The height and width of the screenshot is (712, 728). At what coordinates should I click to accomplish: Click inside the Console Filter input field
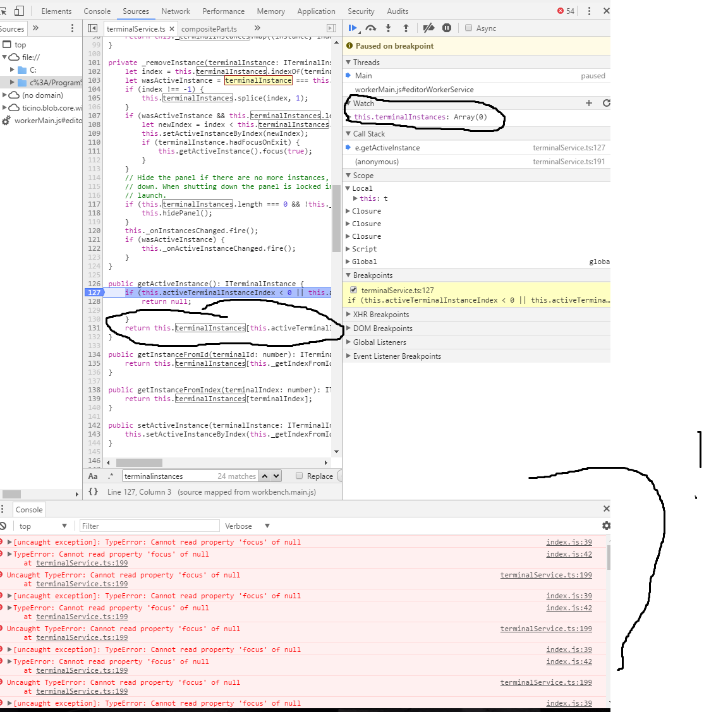point(149,526)
